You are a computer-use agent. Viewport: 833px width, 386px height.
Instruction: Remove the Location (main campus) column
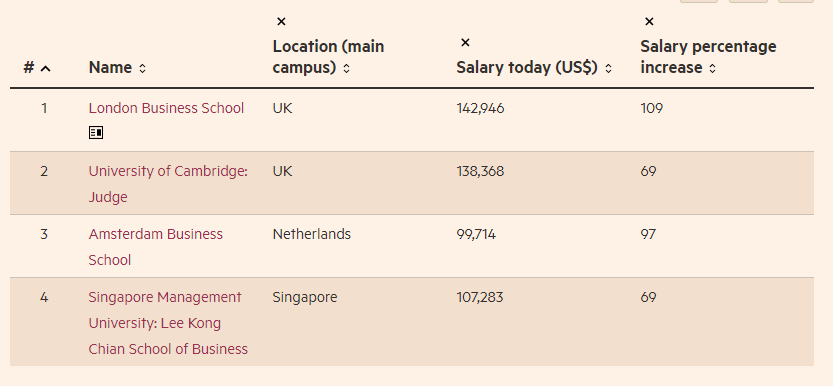coord(282,22)
